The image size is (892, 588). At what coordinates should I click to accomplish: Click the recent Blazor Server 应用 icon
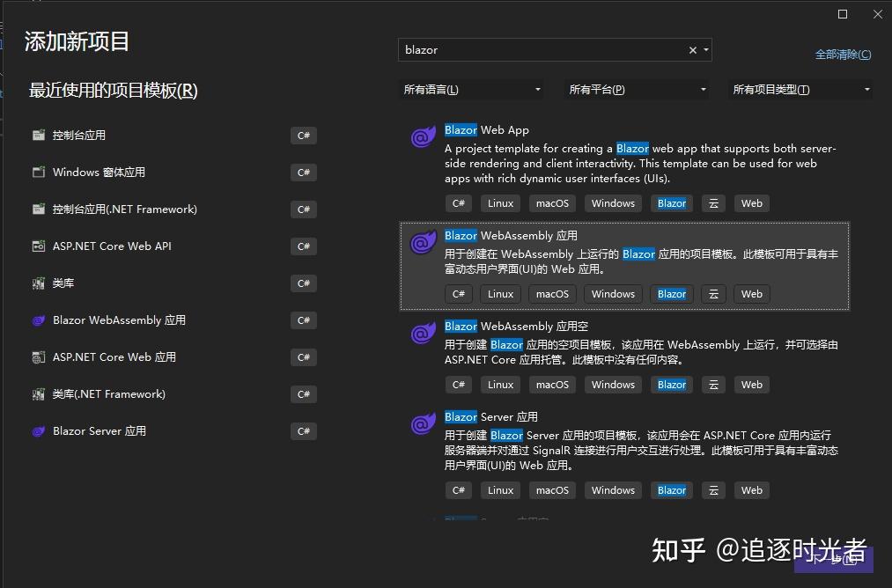39,431
